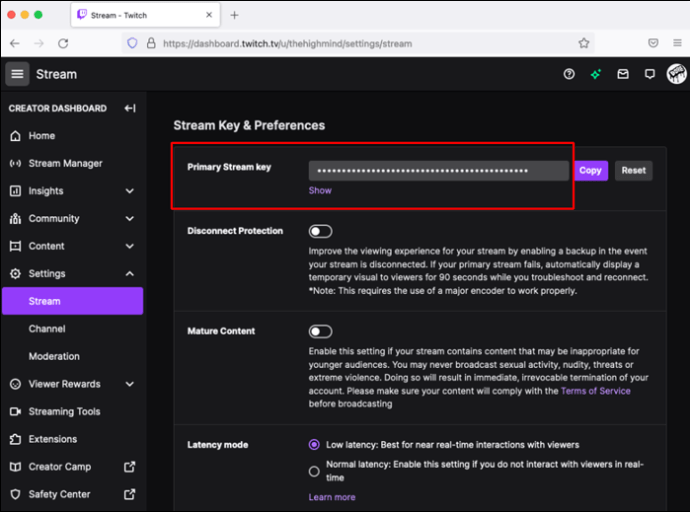
Task: Open Creator Camp external link icon
Action: pos(129,467)
